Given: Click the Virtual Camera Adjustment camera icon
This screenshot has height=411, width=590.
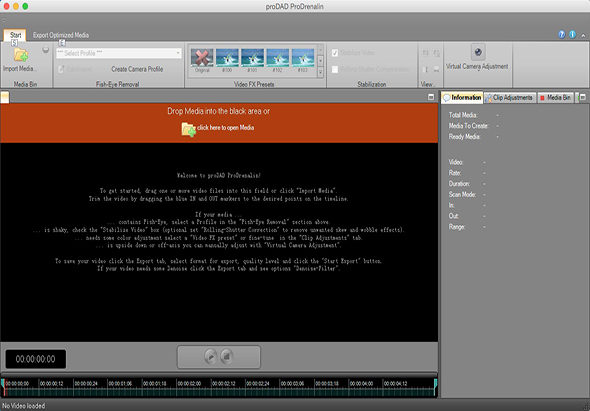Looking at the screenshot, I should (x=478, y=52).
